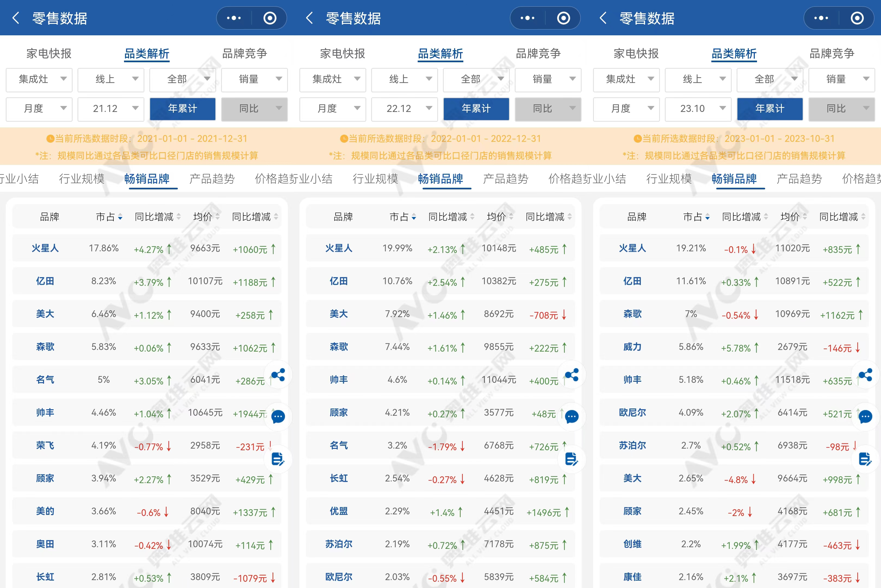The width and height of the screenshot is (881, 588).
Task: Click circular target icon in the rightmost panel header
Action: [857, 18]
